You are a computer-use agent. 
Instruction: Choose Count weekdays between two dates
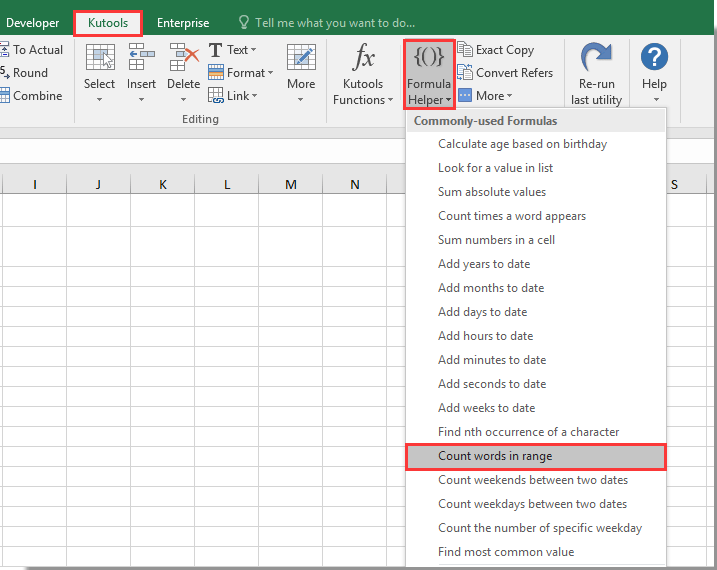point(536,504)
